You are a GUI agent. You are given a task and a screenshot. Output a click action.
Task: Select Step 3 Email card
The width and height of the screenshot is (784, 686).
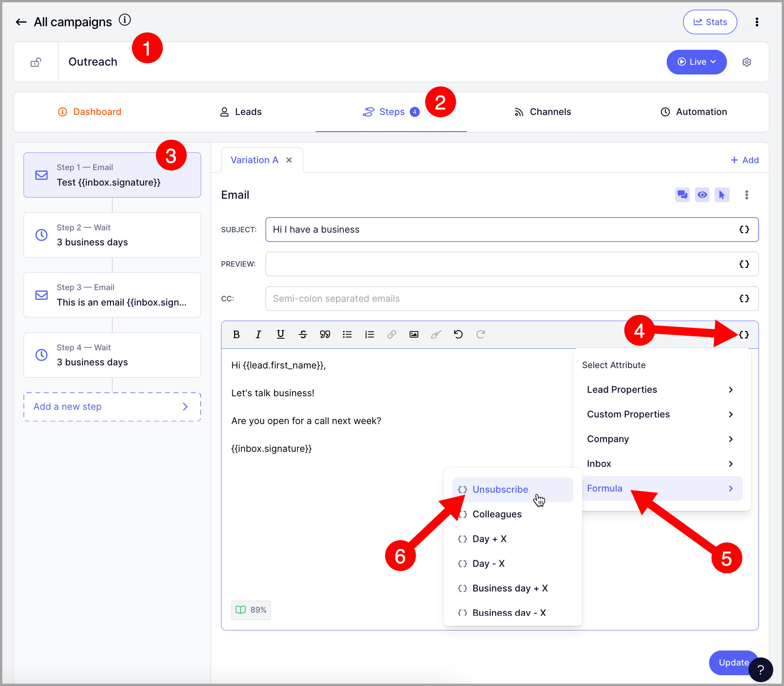112,295
